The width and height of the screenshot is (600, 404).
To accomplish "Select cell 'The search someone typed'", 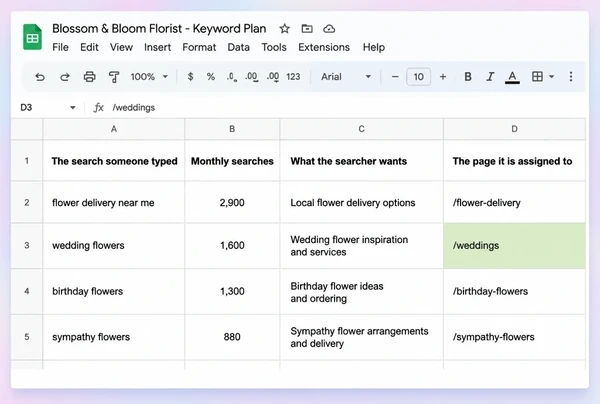I will click(114, 161).
